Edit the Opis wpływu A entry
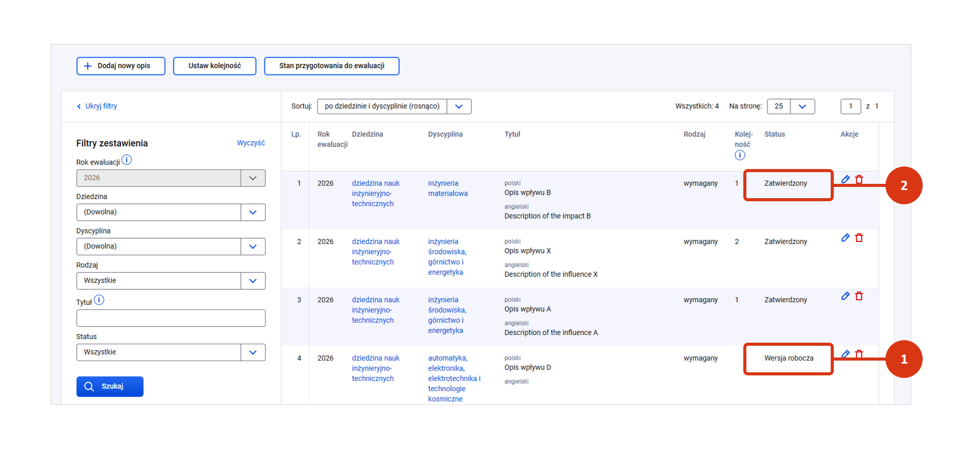980x476 pixels. point(845,296)
